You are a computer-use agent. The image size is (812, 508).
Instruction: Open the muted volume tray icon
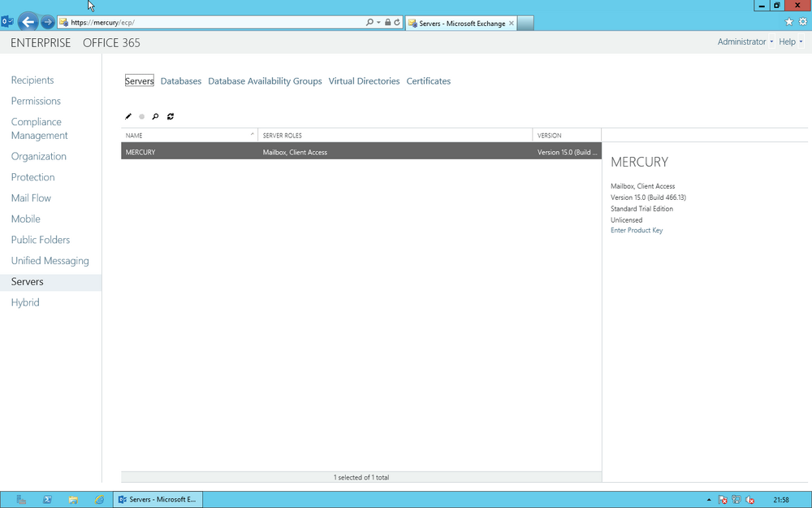coord(749,500)
